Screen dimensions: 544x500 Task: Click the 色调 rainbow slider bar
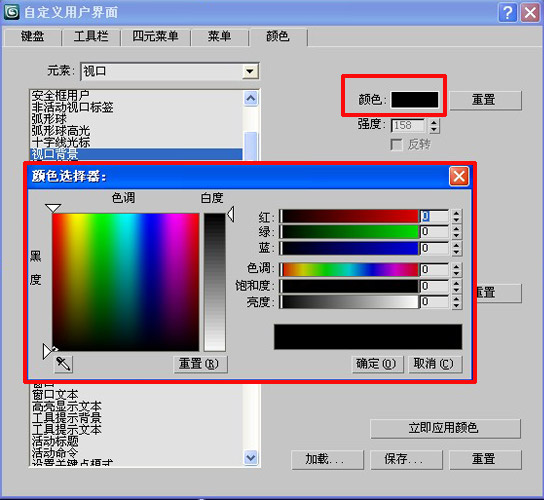point(349,270)
